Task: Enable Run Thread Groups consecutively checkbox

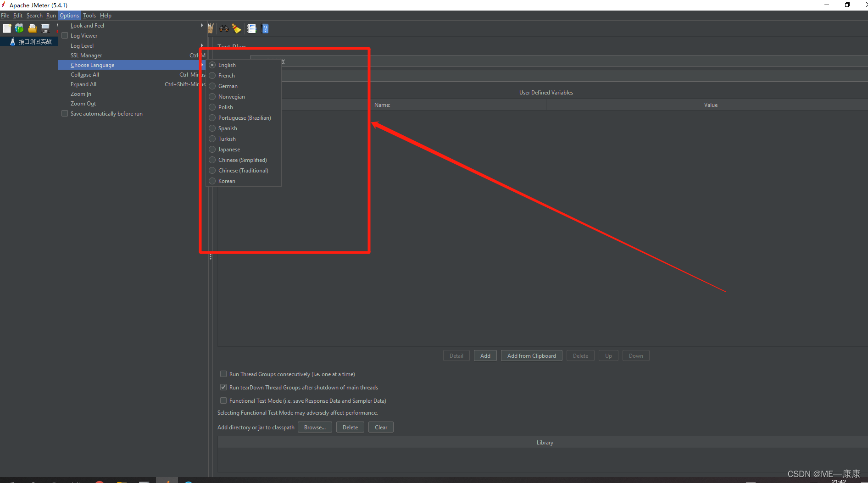Action: click(x=223, y=374)
